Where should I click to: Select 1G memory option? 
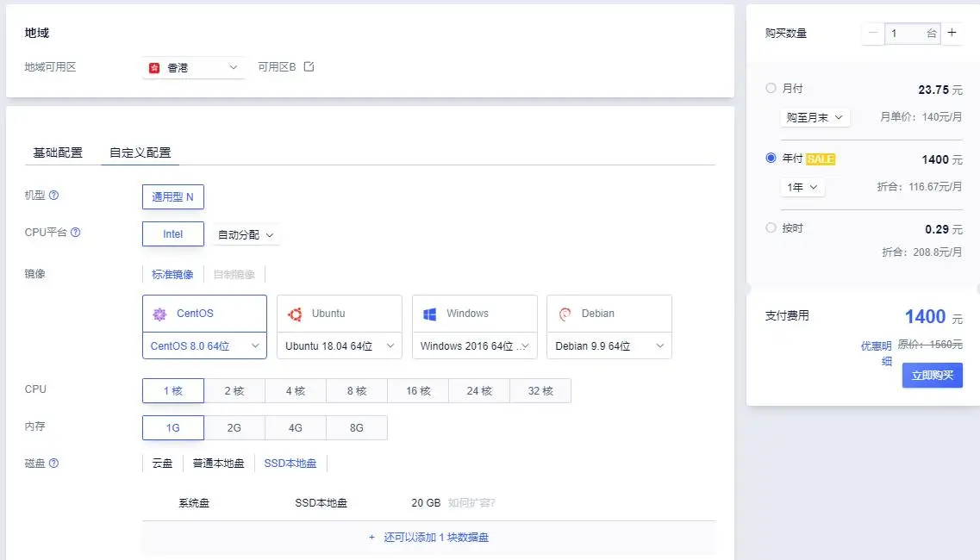pos(173,427)
